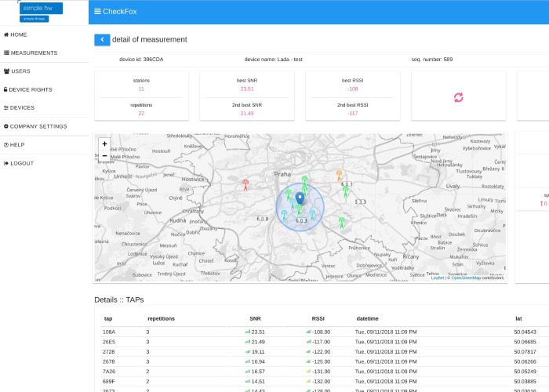Open DEVICE RIGHTS in the sidebar
The width and height of the screenshot is (549, 392).
28,89
